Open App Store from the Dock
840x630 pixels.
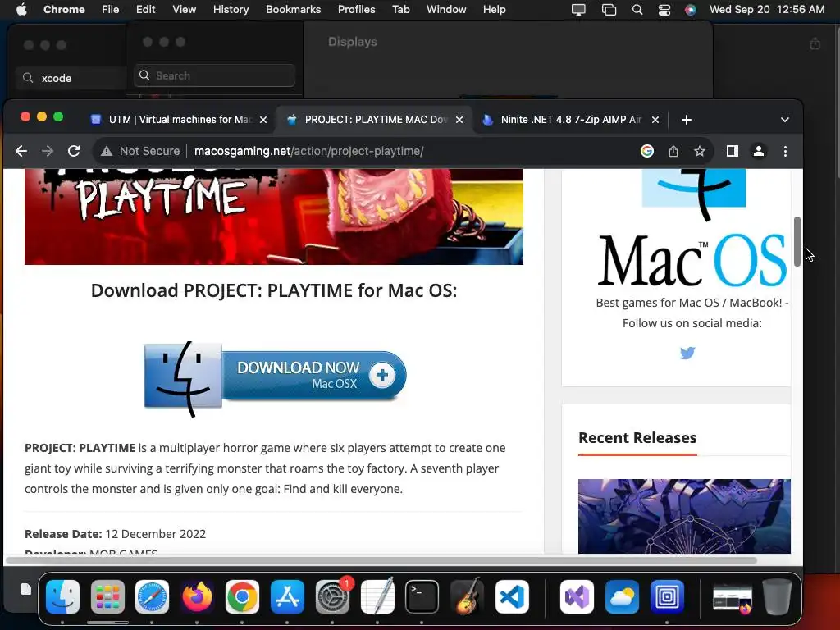point(287,597)
